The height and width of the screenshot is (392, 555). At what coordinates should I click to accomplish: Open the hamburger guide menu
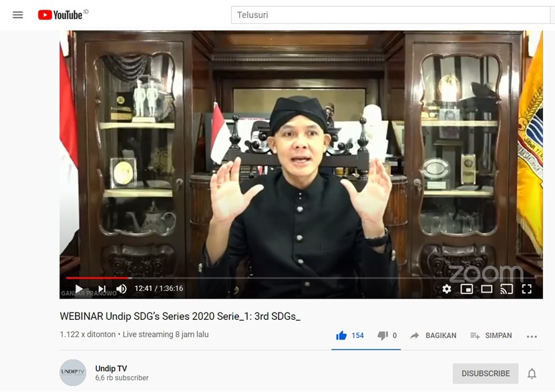[17, 15]
